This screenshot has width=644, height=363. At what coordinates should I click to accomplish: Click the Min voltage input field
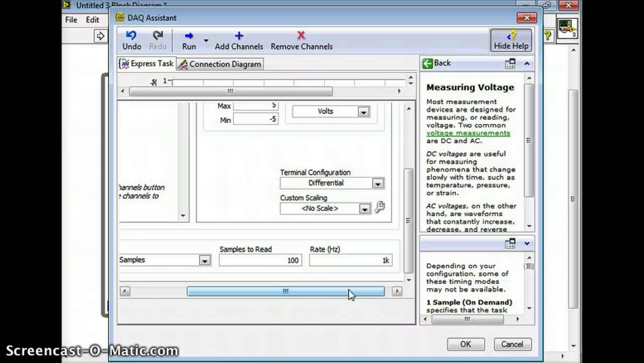pos(255,119)
